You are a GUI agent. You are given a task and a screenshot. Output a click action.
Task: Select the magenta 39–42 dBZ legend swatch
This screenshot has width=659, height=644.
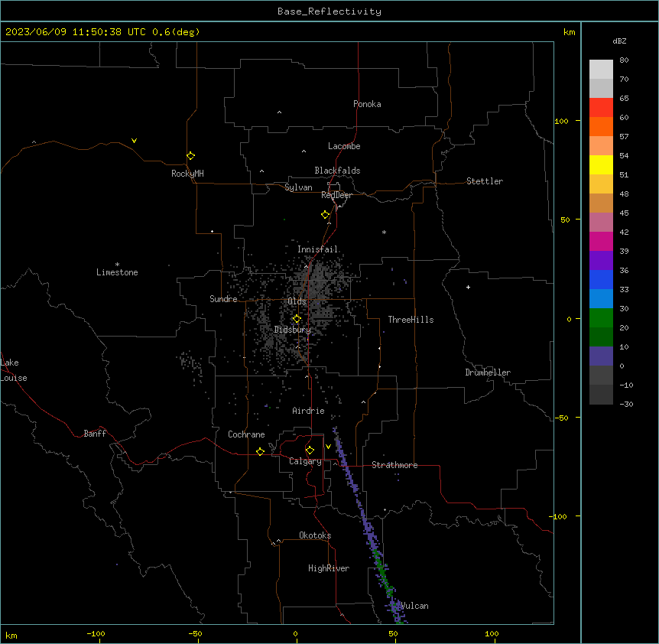[601, 241]
